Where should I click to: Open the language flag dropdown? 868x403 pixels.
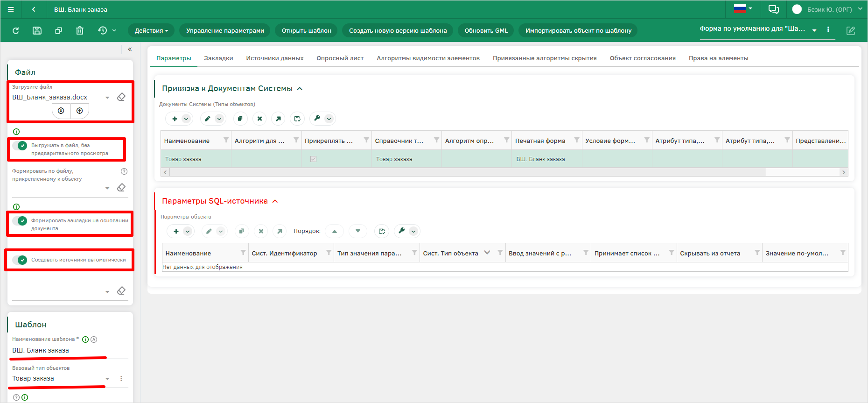[x=743, y=8]
